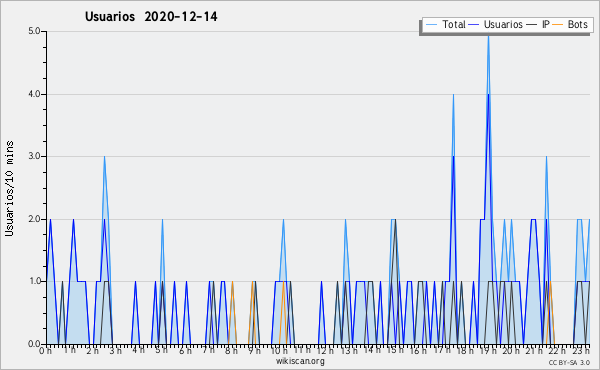Select the IP legend entry

[x=538, y=24]
